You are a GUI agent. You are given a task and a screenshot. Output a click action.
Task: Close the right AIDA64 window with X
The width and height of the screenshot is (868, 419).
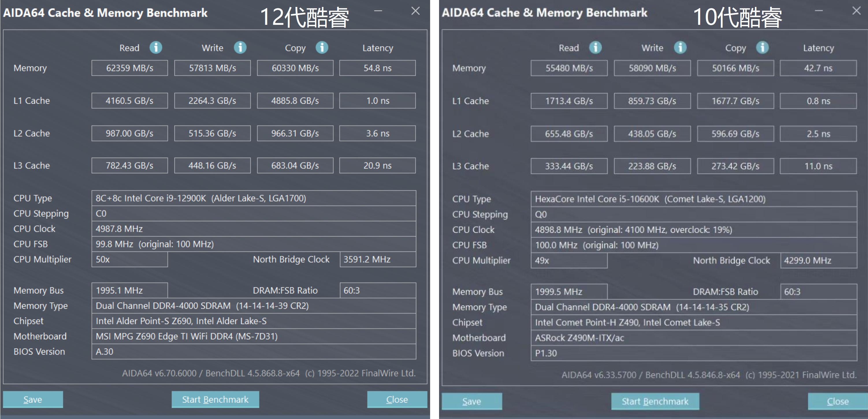point(856,11)
